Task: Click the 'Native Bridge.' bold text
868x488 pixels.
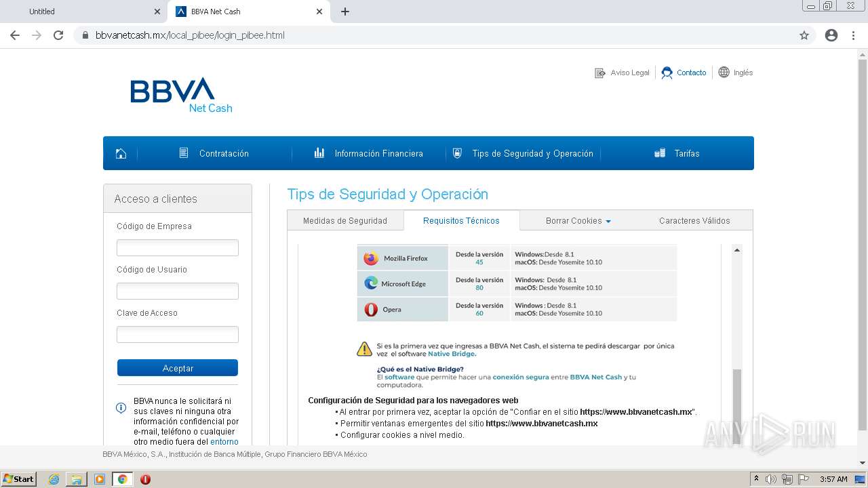Action: point(452,354)
